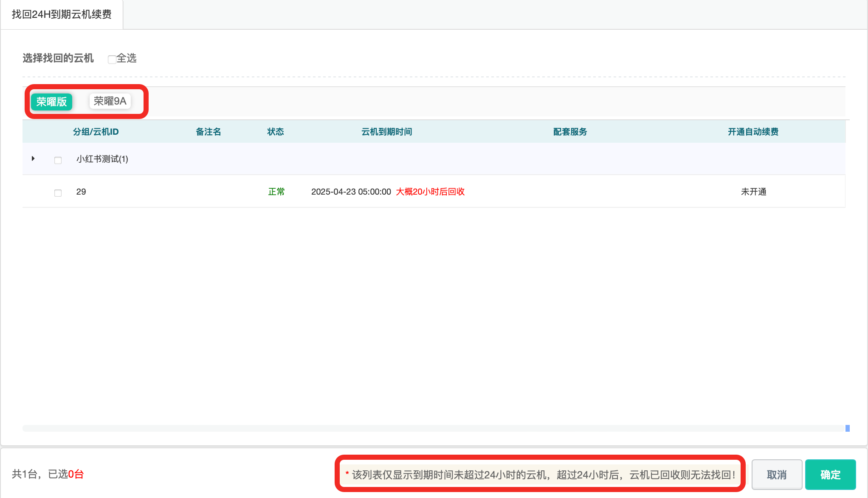Tick the 小红书测试(1) group checkbox

pos(58,160)
